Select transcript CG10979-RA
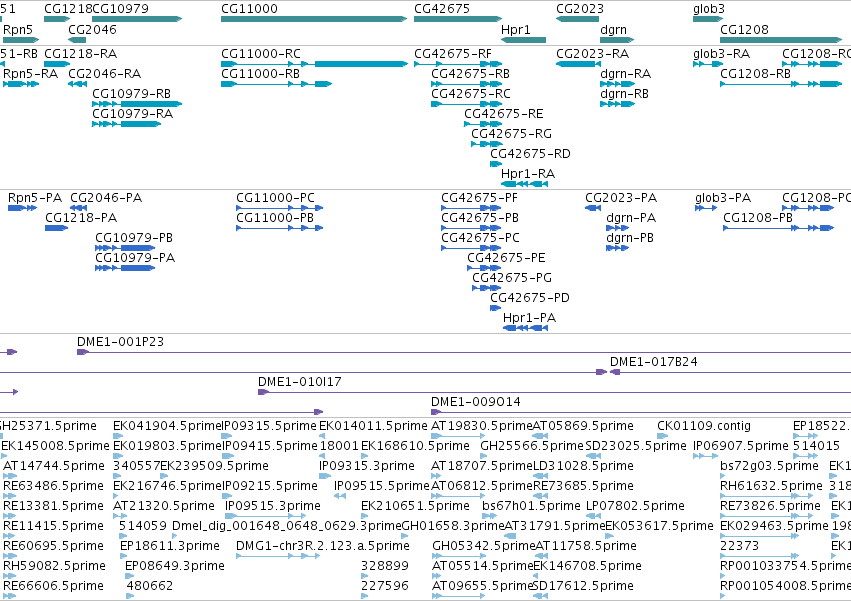The height and width of the screenshot is (601, 851). [x=132, y=113]
